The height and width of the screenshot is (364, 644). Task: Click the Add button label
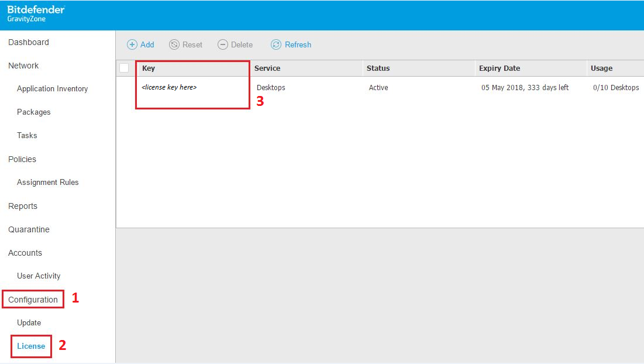coord(147,45)
